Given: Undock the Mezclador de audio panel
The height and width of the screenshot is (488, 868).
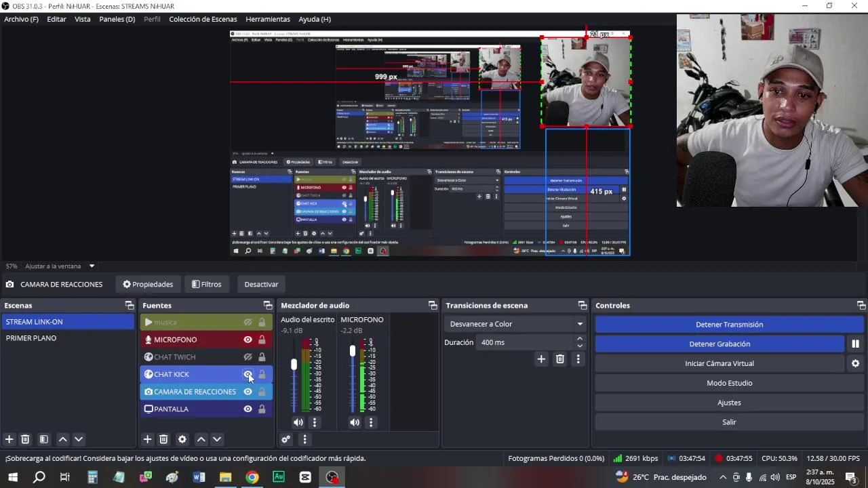Looking at the screenshot, I should point(433,306).
